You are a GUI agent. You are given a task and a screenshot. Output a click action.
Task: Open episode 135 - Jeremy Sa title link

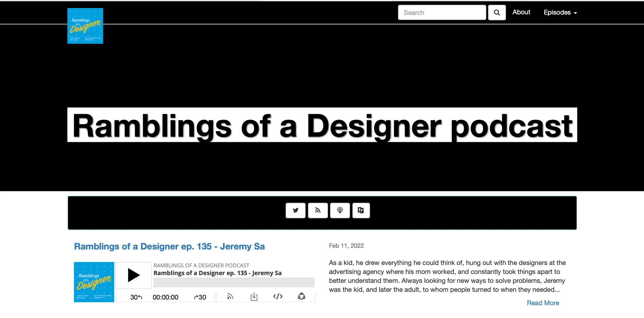tap(169, 246)
